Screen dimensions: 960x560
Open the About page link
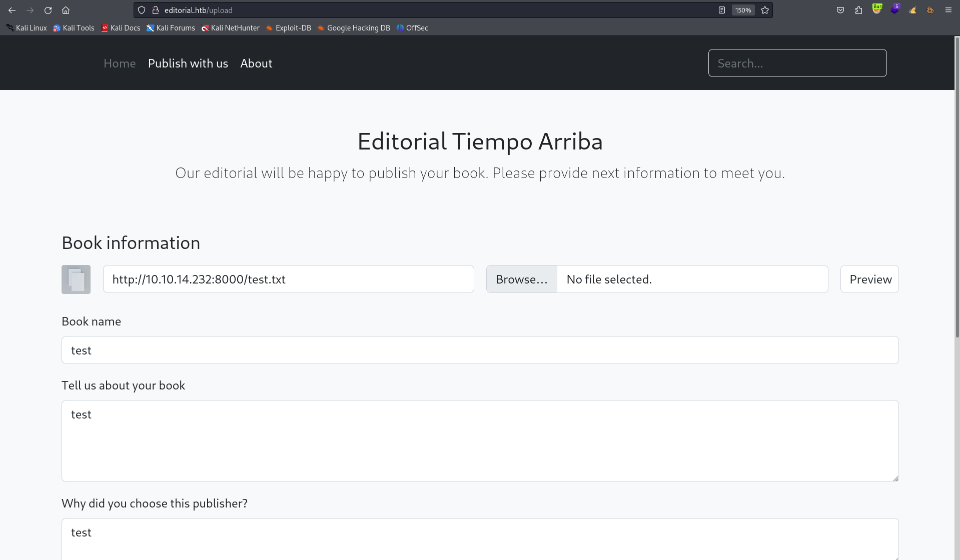[256, 63]
